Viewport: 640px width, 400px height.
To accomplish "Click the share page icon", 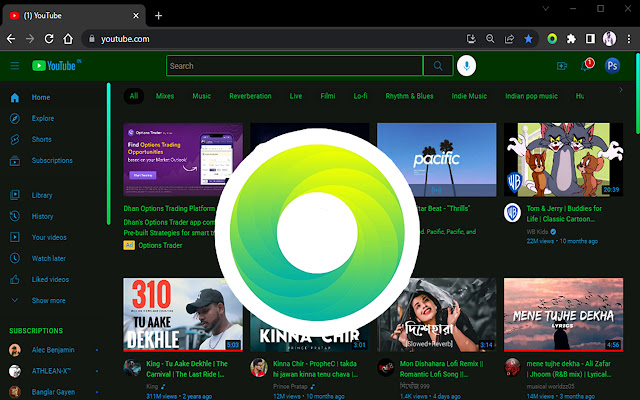I will 509,39.
